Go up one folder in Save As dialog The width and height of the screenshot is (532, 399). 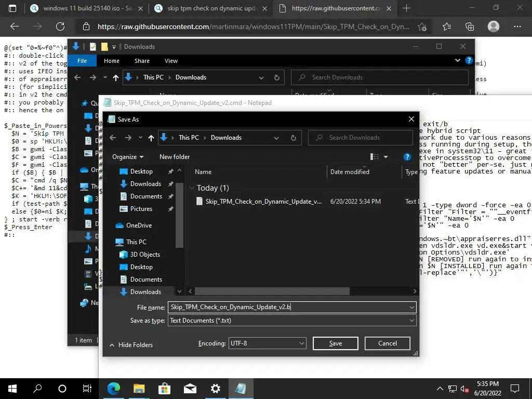click(x=151, y=138)
